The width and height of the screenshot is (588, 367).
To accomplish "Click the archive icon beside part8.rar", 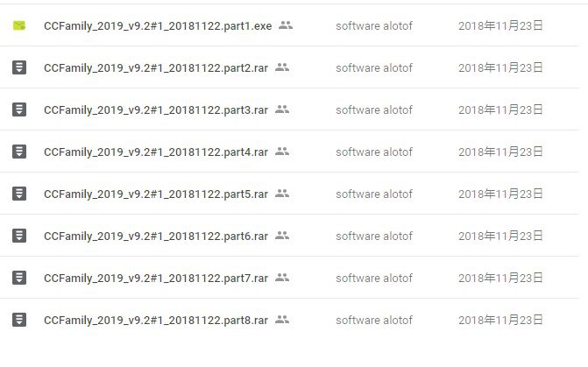I will click(19, 320).
